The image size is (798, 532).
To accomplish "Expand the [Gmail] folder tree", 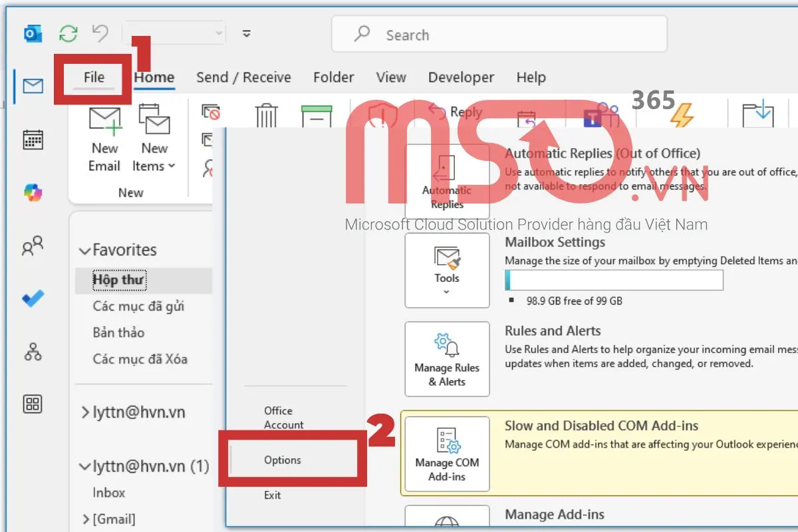I will point(86,519).
